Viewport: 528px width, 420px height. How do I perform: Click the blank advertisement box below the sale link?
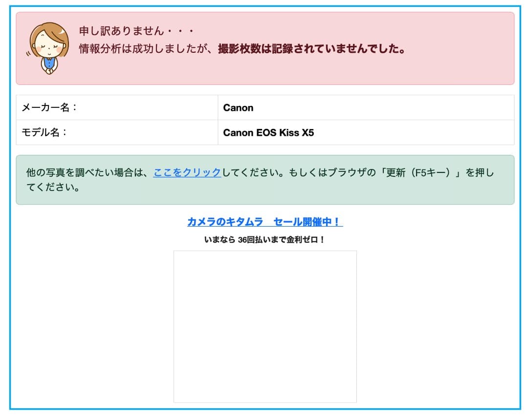pos(265,327)
